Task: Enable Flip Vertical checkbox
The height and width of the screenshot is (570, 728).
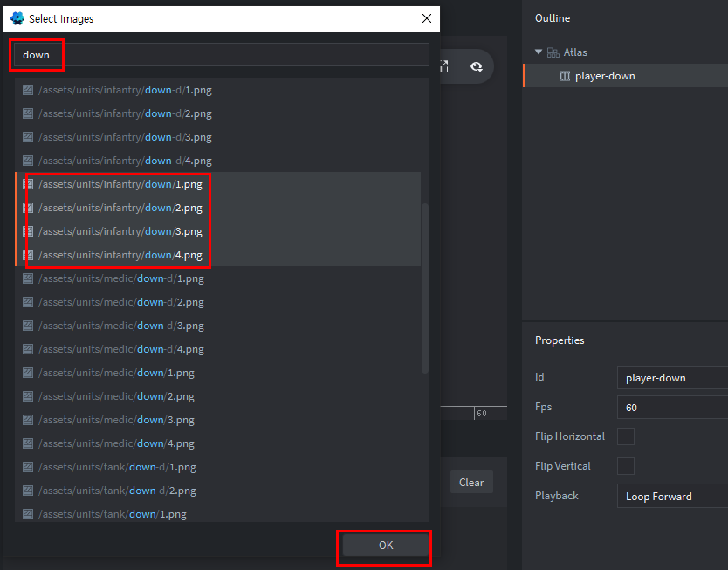Action: click(x=626, y=466)
